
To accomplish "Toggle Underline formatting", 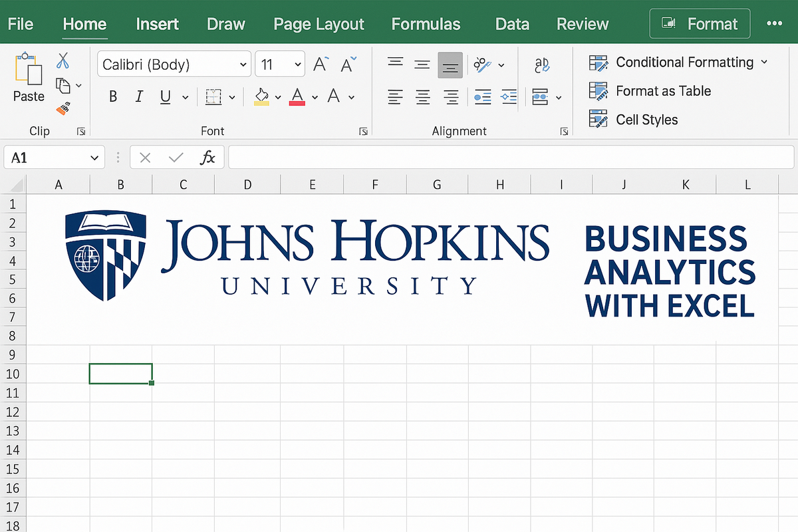I will [166, 97].
